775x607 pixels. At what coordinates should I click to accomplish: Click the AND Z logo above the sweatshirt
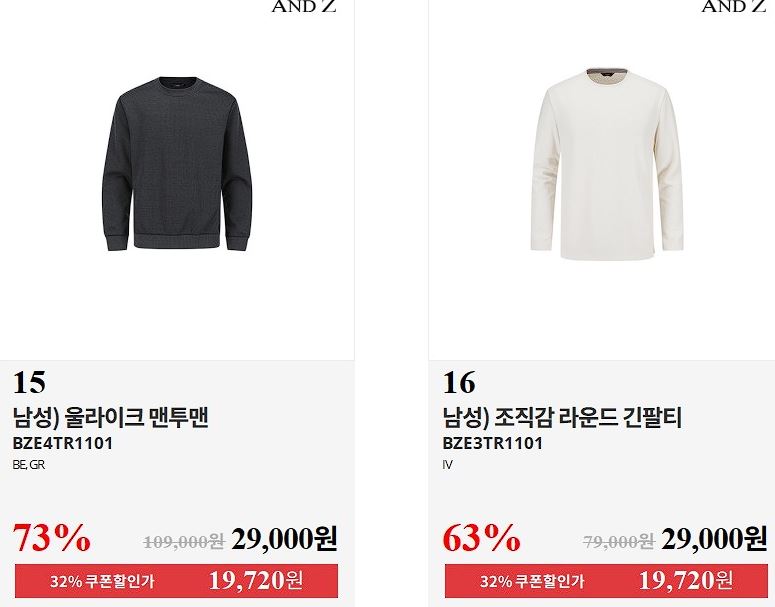coord(304,6)
